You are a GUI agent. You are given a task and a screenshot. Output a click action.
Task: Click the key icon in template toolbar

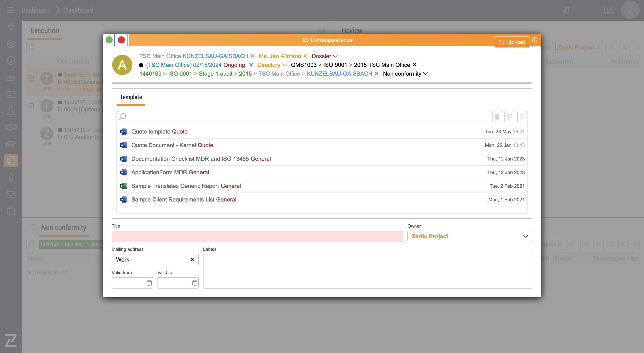[x=510, y=117]
